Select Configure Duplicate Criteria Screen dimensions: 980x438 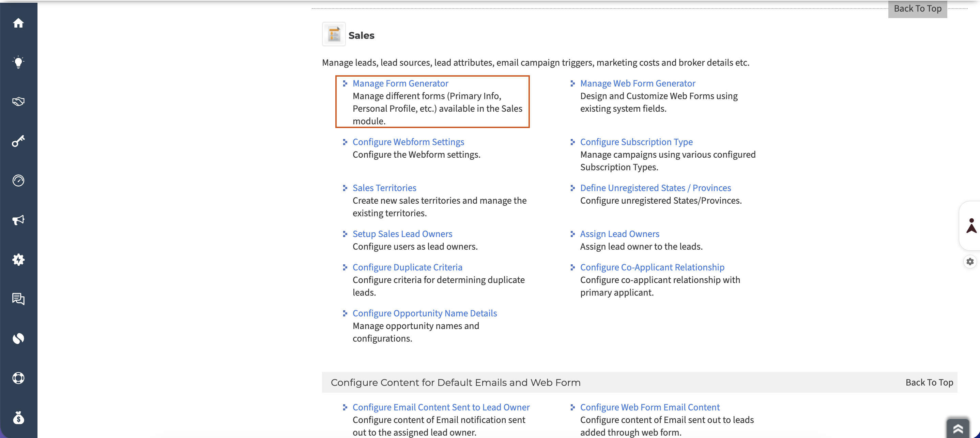click(x=408, y=267)
